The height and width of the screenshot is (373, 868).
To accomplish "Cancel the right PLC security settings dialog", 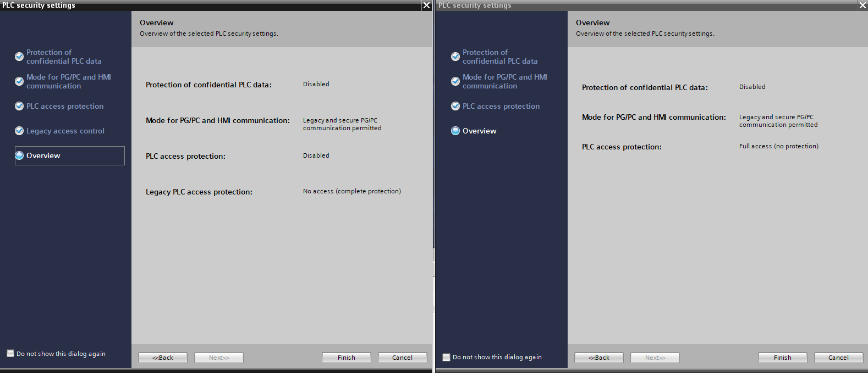I will pyautogui.click(x=838, y=358).
